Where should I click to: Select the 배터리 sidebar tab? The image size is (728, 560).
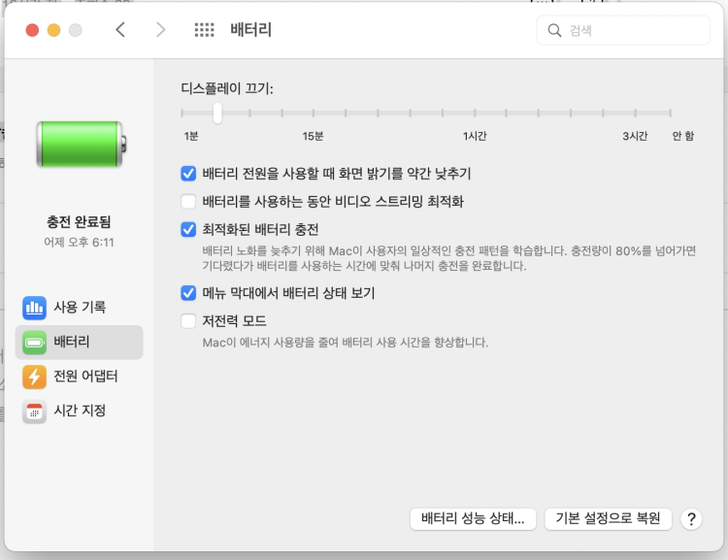(x=79, y=343)
